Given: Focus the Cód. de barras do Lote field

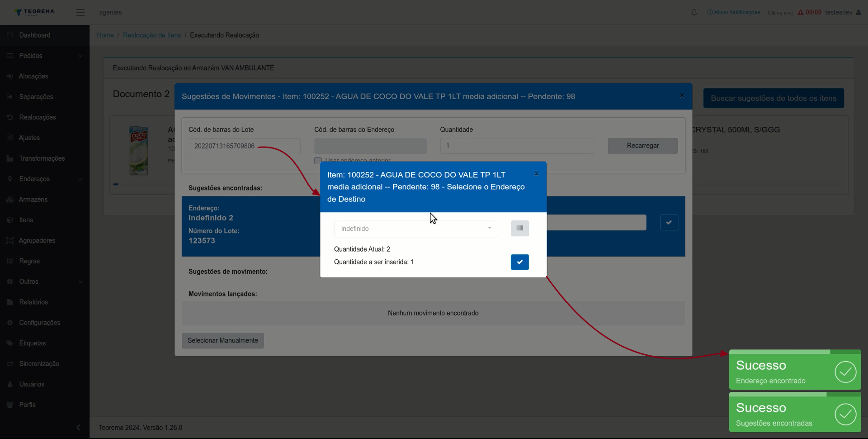Looking at the screenshot, I should (x=245, y=146).
